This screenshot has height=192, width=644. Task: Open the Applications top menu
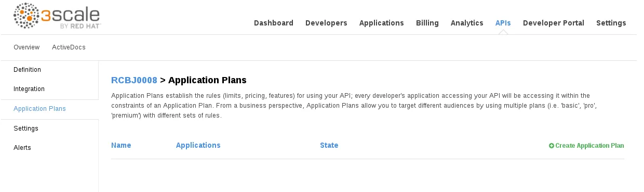point(382,23)
